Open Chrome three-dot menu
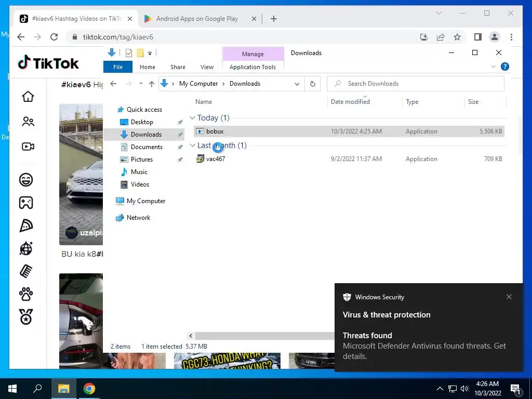 click(511, 37)
